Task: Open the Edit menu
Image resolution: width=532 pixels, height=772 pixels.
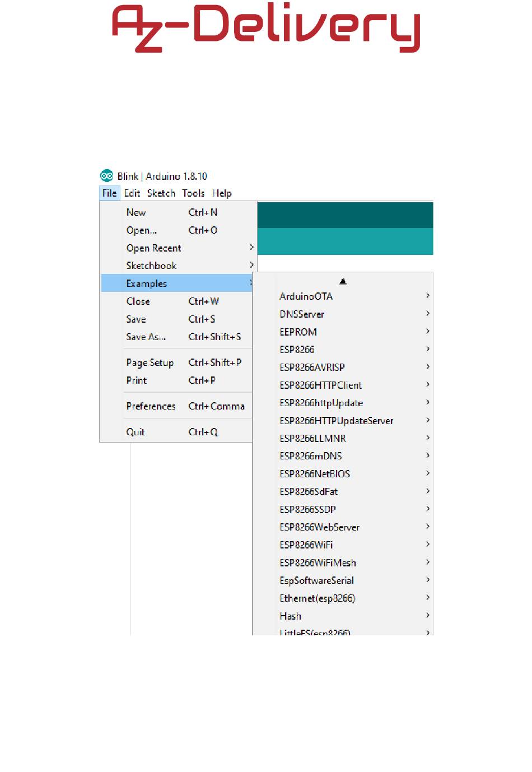Action: pos(132,193)
